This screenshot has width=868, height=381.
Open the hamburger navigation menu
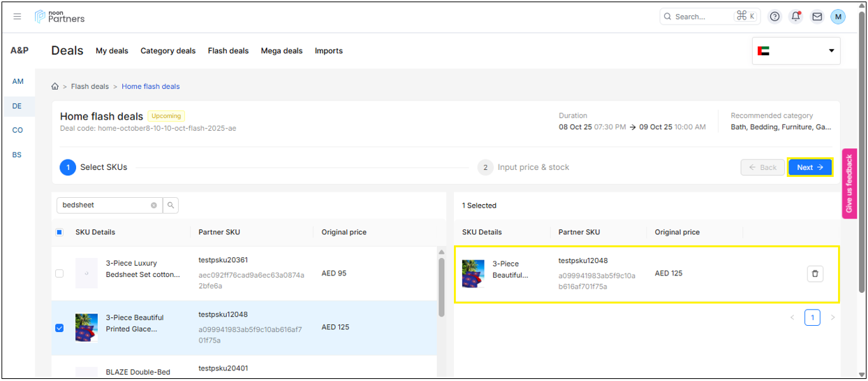point(17,17)
